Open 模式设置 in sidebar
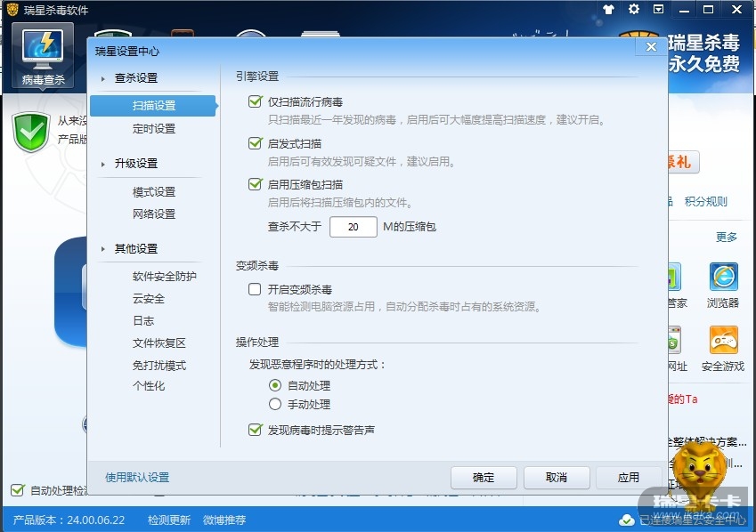This screenshot has width=756, height=532. [154, 192]
